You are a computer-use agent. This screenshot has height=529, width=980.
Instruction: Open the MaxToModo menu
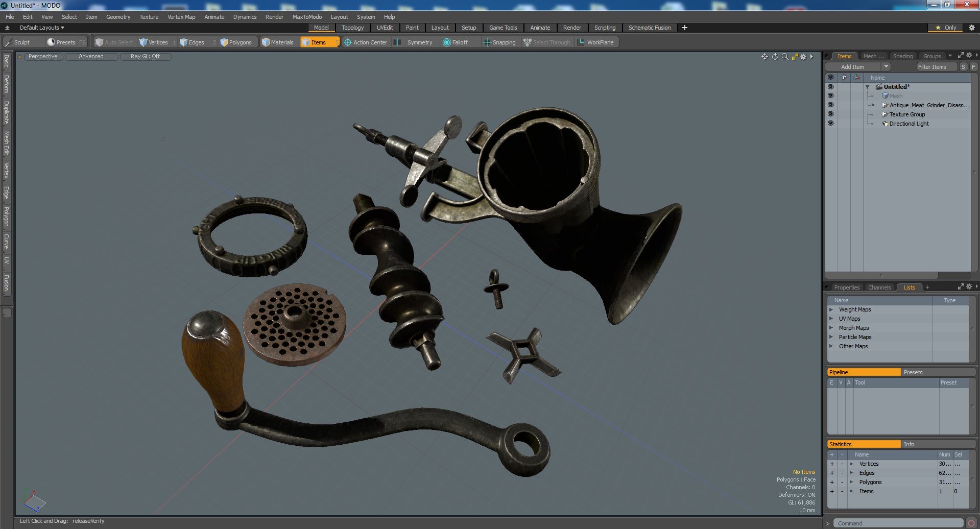tap(307, 17)
